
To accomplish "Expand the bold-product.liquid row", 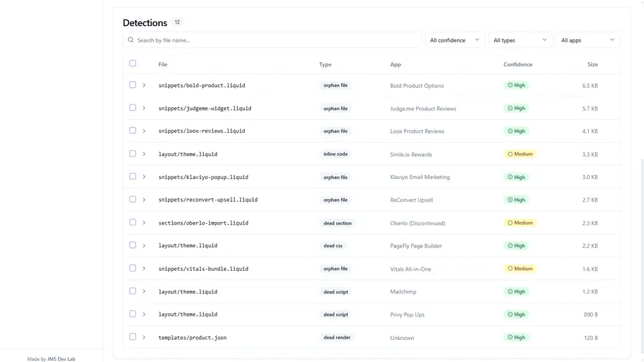I will pos(144,85).
